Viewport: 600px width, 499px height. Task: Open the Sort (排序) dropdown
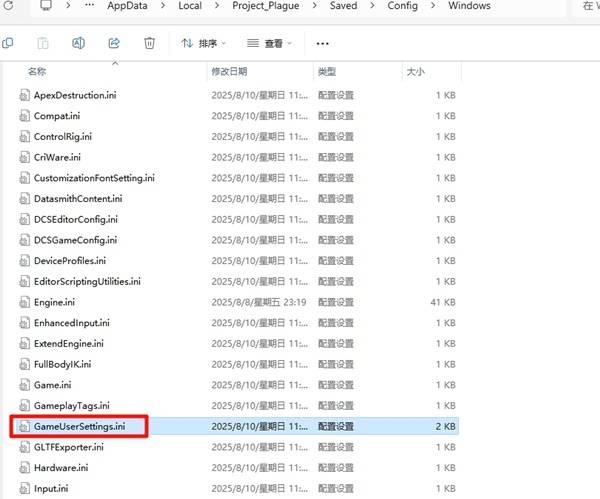pyautogui.click(x=204, y=43)
